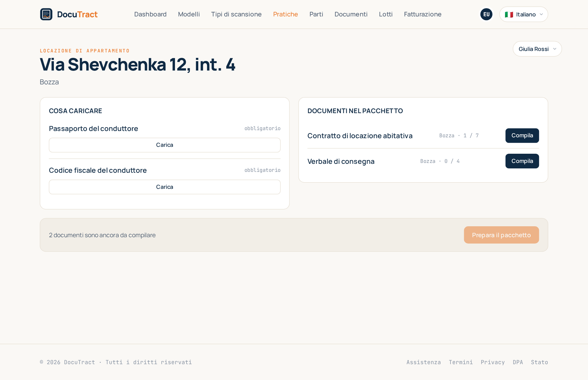Upload Passaporto del conduttore via Carica
Viewport: 588px width, 380px height.
[x=165, y=145]
